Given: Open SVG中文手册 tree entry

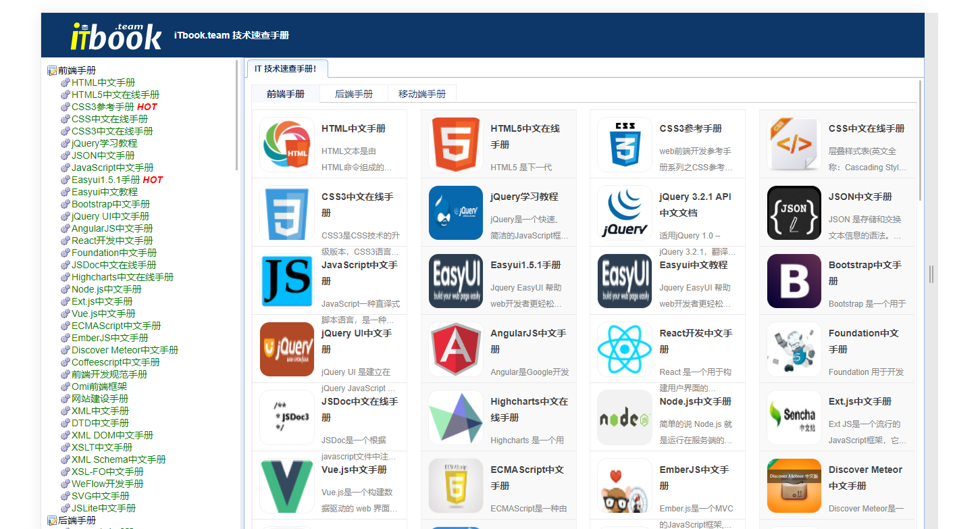Looking at the screenshot, I should 101,496.
